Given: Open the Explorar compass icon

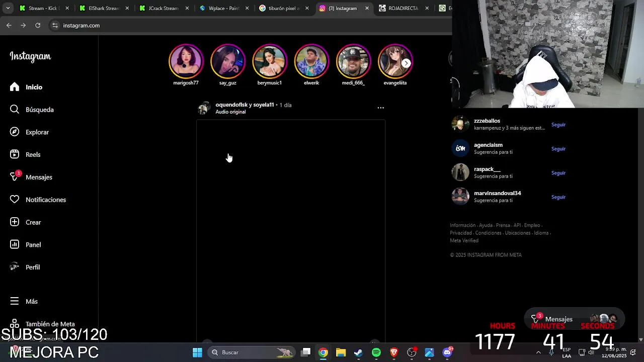Looking at the screenshot, I should (15, 132).
